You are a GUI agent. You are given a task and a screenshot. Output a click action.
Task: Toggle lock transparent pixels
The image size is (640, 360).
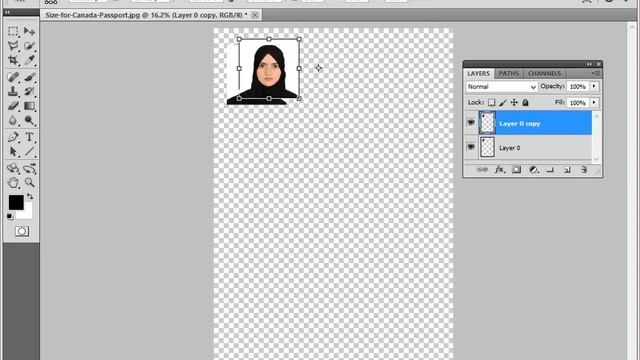pos(491,103)
